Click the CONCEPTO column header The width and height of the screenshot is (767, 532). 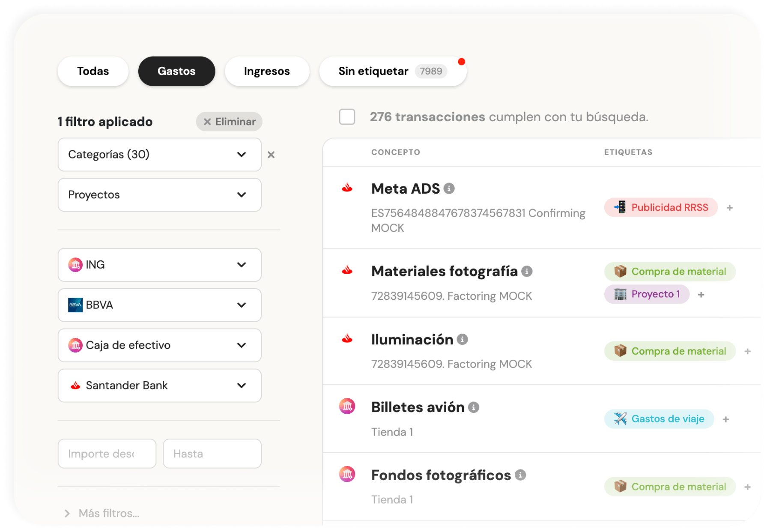[x=396, y=152]
